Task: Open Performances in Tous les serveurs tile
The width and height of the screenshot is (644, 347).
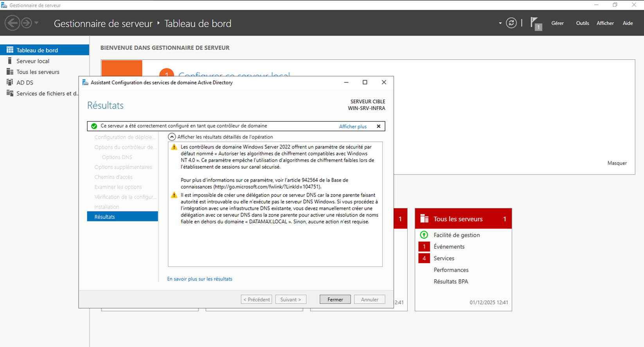Action: coord(451,270)
